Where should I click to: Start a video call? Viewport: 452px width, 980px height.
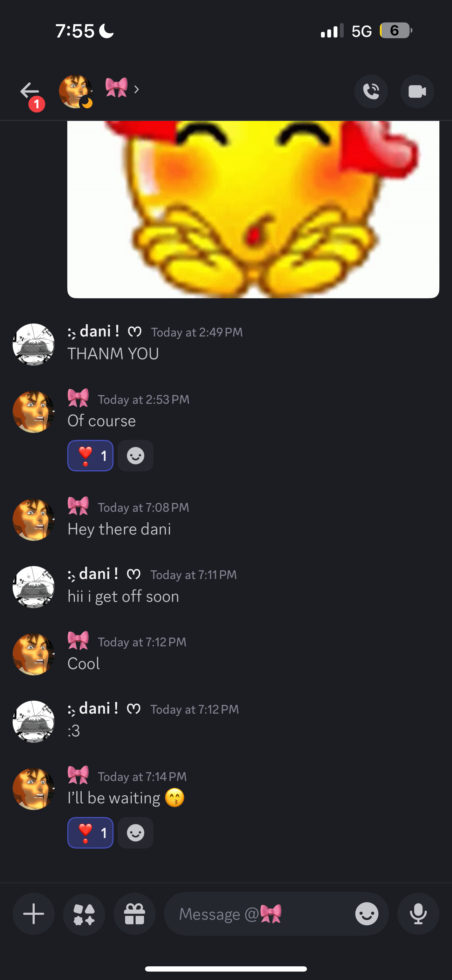(x=417, y=91)
